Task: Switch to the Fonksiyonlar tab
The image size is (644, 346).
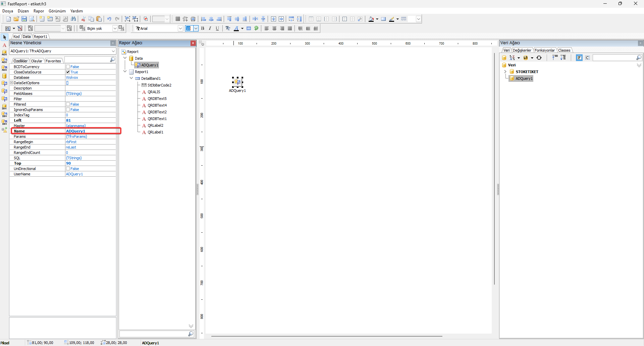Action: pos(544,50)
